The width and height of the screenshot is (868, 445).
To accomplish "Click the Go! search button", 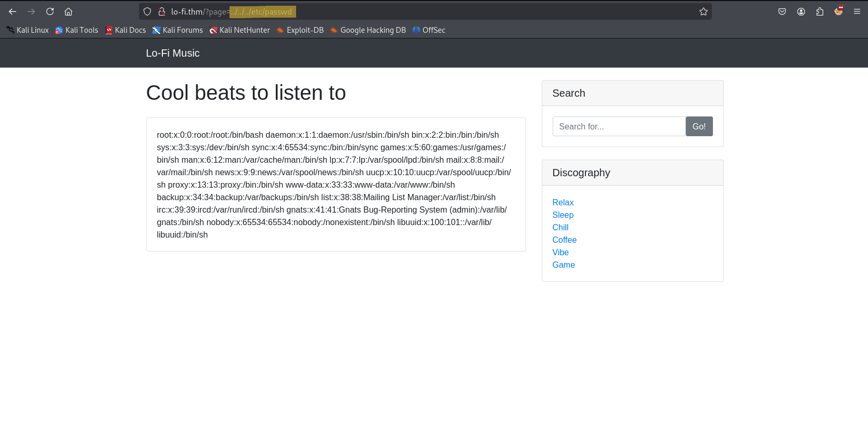I will tap(699, 126).
